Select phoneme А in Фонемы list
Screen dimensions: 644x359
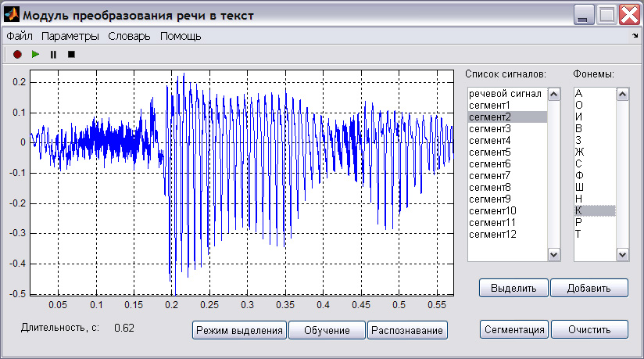coord(595,93)
